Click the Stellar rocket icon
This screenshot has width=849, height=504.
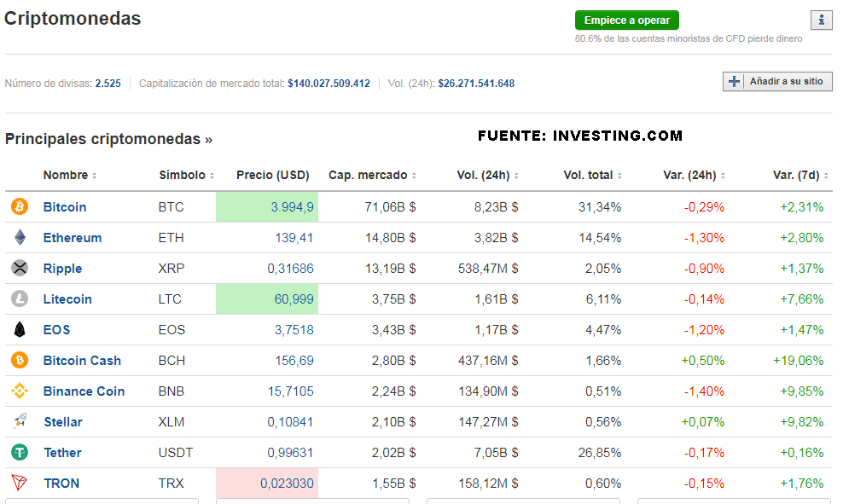(20, 422)
